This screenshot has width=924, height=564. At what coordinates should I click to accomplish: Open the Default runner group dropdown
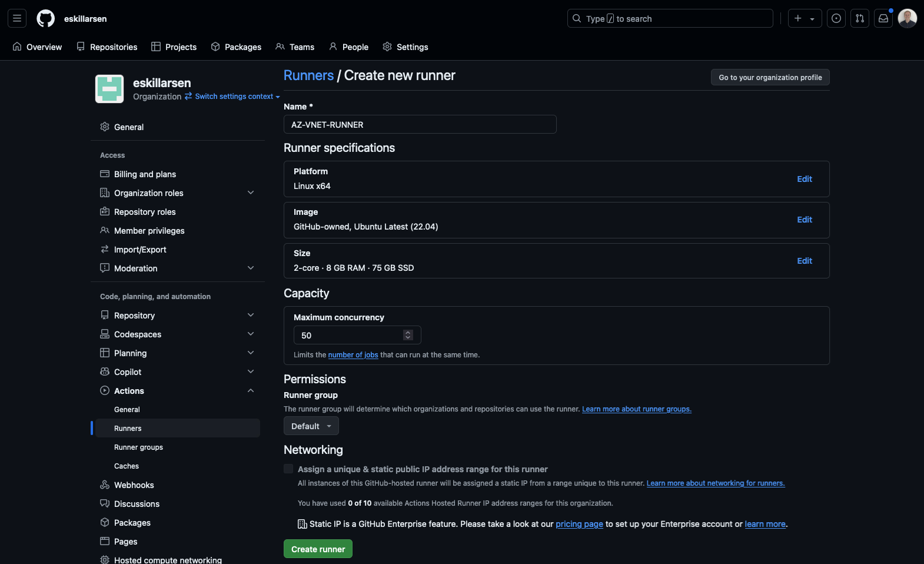coord(311,426)
